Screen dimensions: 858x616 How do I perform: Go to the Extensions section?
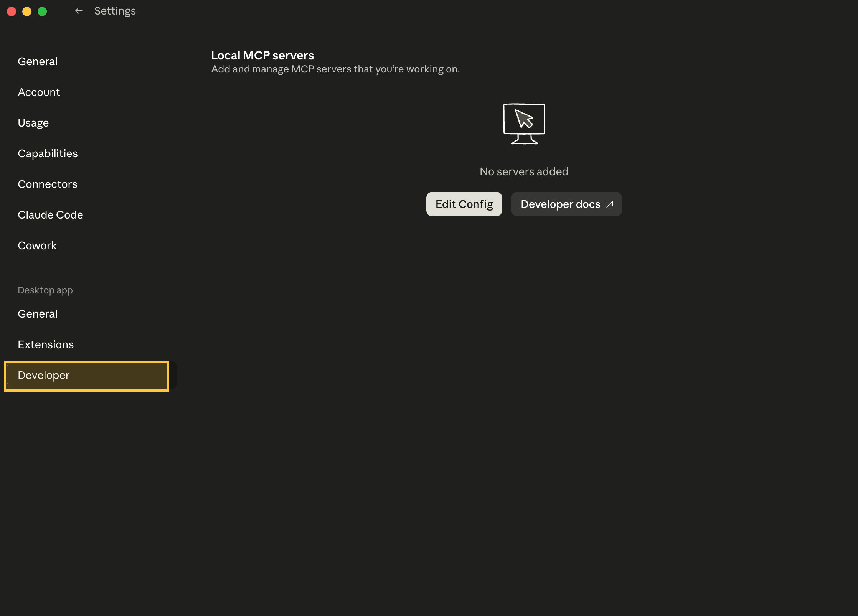point(46,344)
